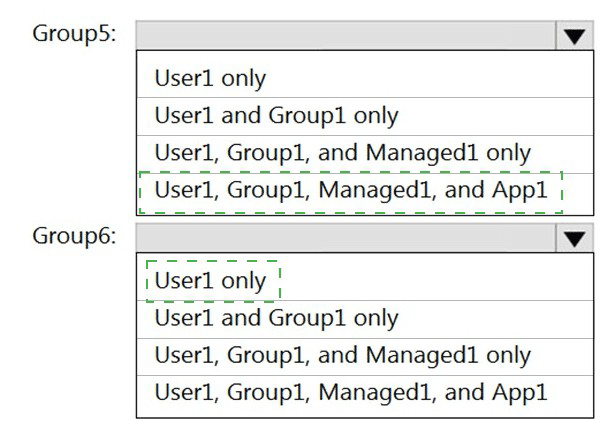Click the Group6 label text
This screenshot has height=421, width=601.
[x=75, y=237]
